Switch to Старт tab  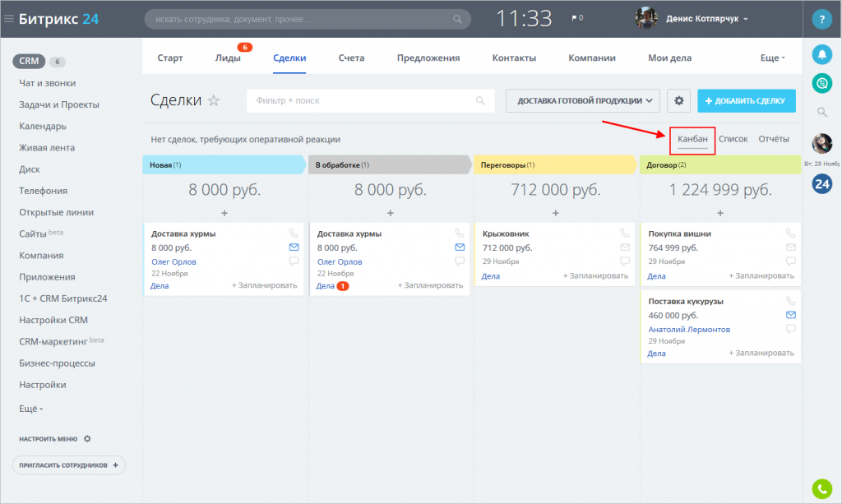click(x=170, y=58)
